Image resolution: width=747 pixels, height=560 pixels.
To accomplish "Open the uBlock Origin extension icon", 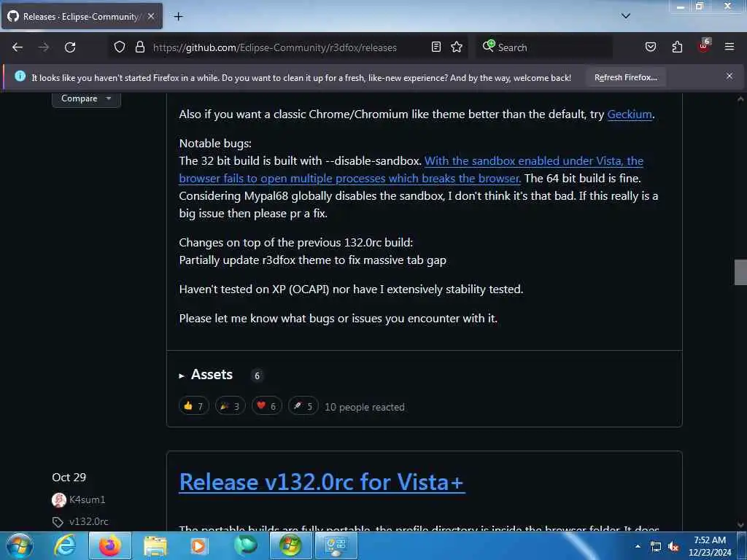I will [704, 47].
